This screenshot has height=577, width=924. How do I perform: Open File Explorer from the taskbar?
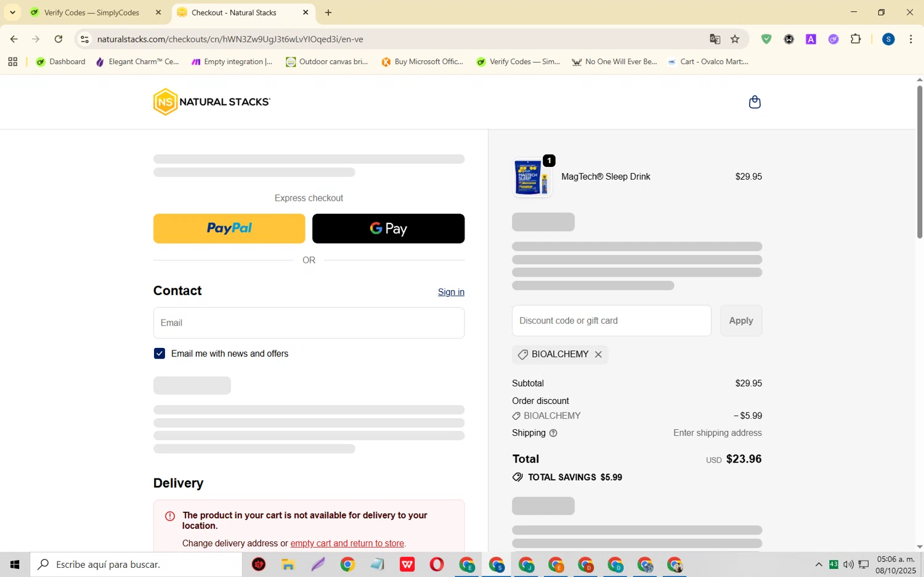coord(288,565)
